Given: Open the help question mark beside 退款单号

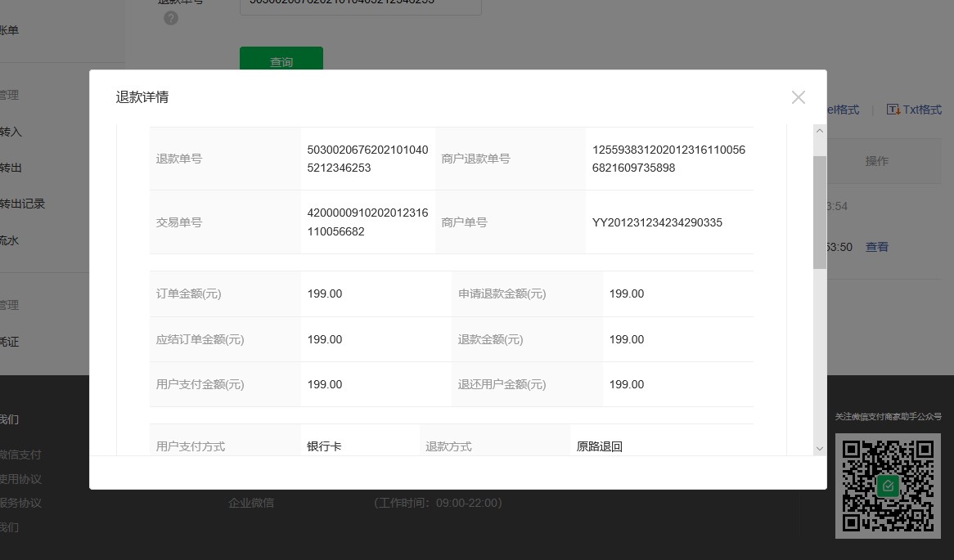Looking at the screenshot, I should click(171, 17).
